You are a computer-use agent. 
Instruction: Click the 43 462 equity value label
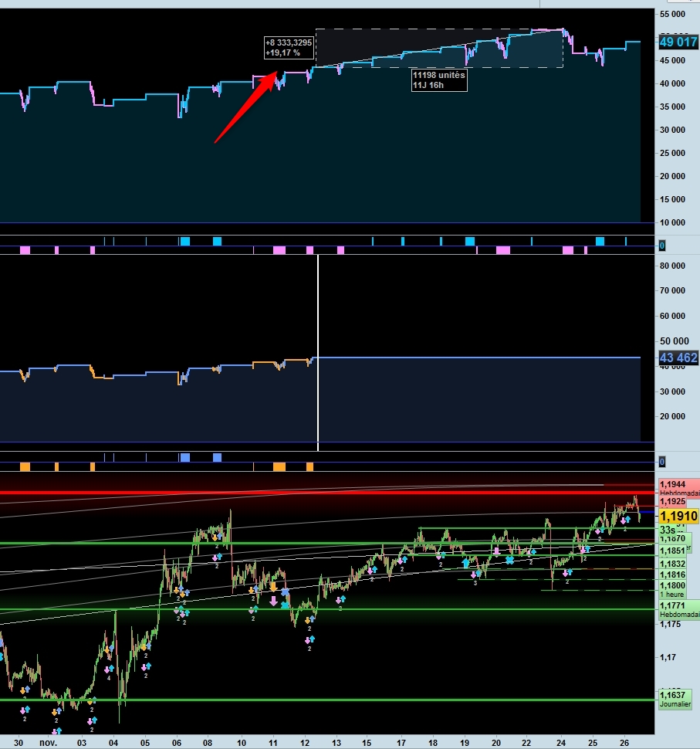tap(678, 358)
